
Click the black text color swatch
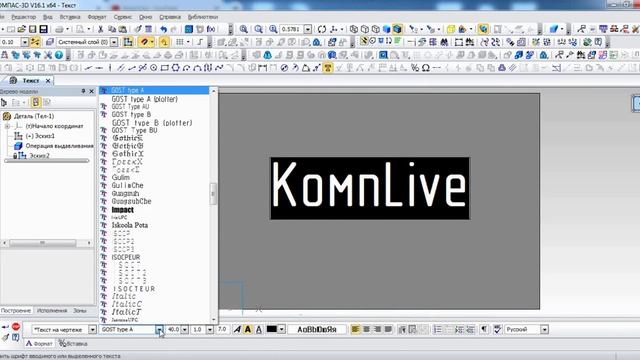tap(272, 329)
